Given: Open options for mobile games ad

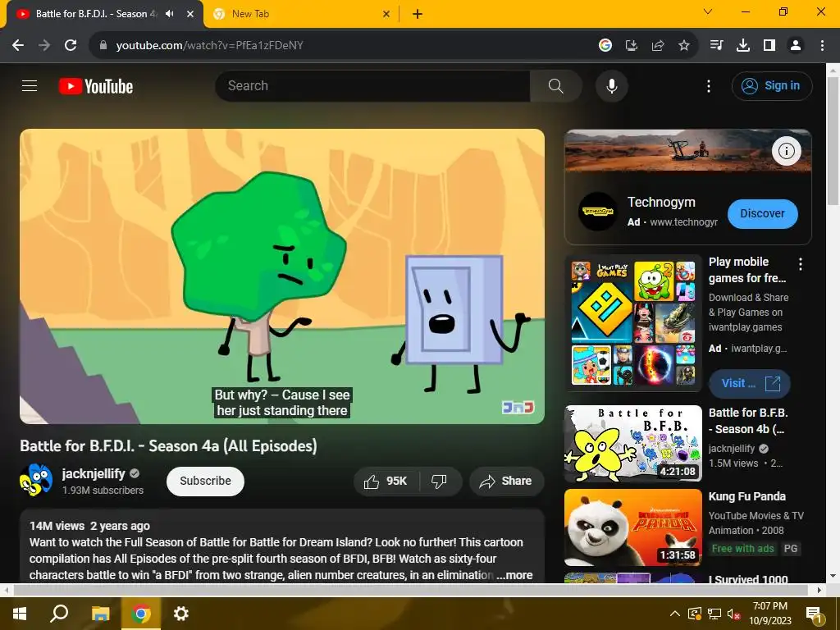Looking at the screenshot, I should pos(801,263).
